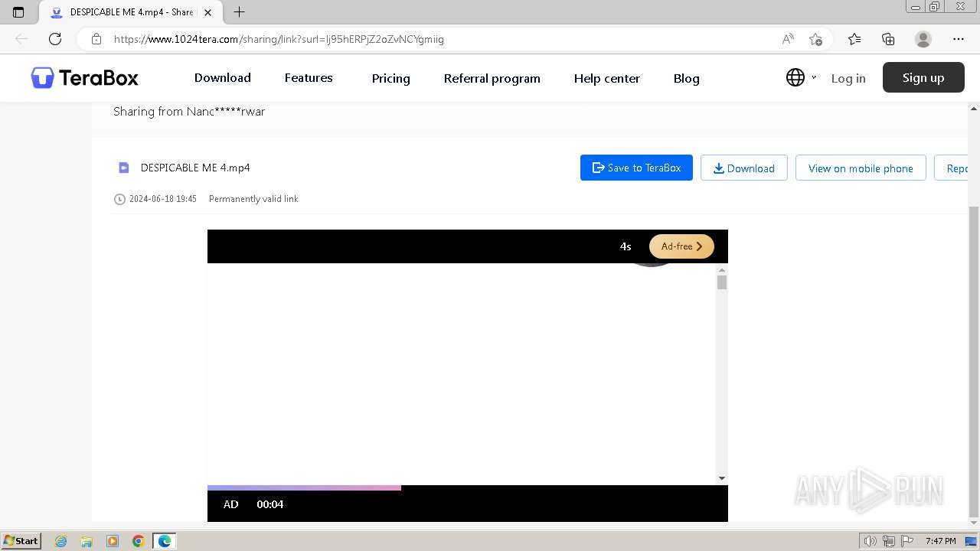Open the Help center page
Viewport: 980px width, 551px height.
click(x=606, y=78)
